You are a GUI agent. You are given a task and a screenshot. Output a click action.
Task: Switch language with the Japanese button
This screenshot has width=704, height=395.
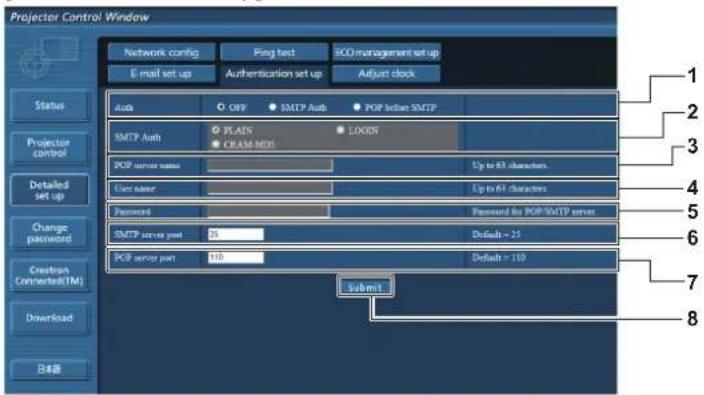[49, 369]
